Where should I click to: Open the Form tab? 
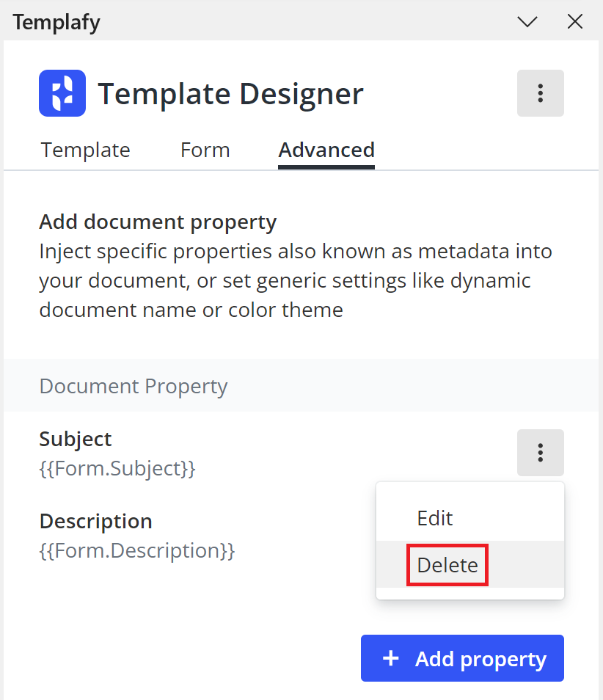[x=205, y=150]
